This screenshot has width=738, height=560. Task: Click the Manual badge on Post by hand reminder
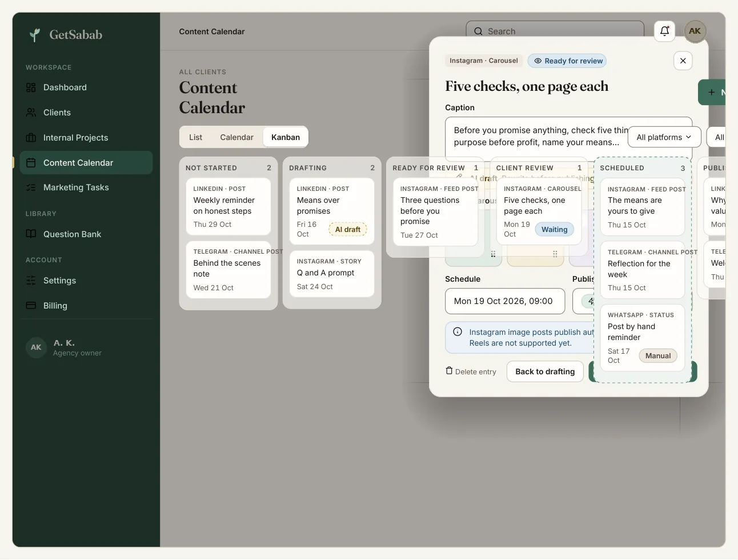658,356
